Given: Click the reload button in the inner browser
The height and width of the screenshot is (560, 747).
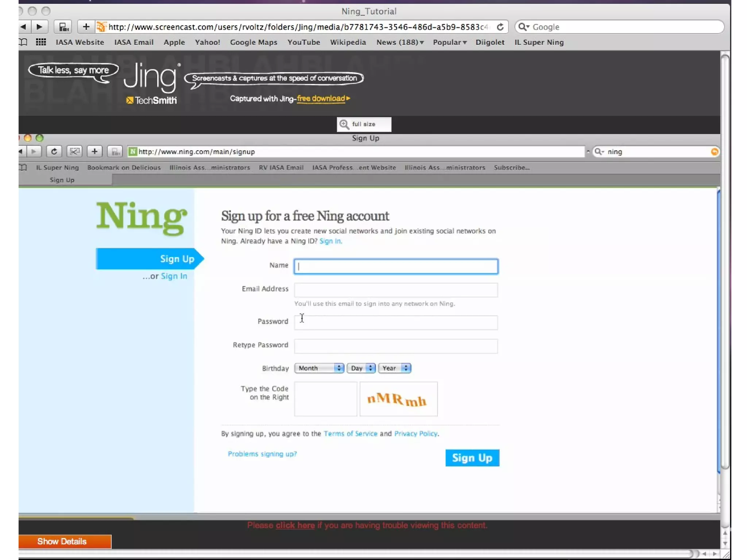Looking at the screenshot, I should 54,151.
